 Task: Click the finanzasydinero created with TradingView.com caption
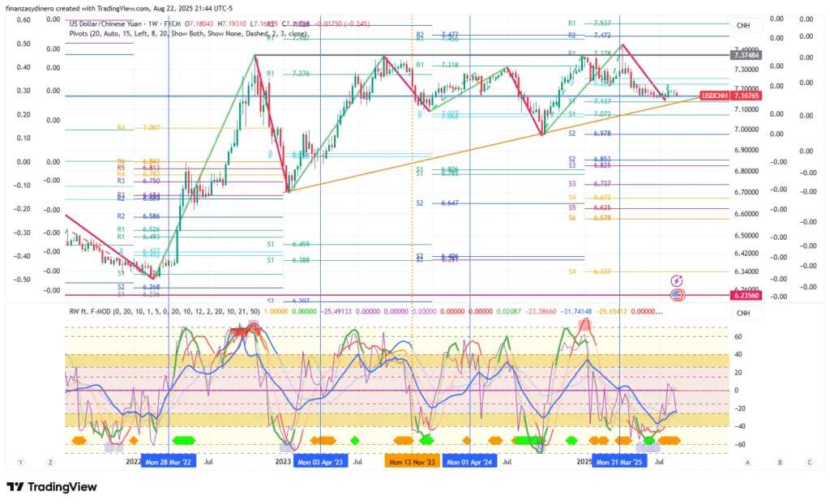pos(118,8)
